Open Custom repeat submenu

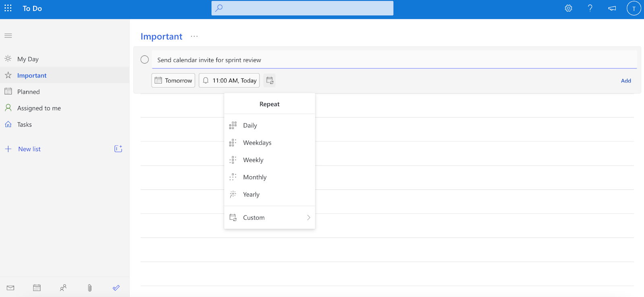[x=269, y=217]
